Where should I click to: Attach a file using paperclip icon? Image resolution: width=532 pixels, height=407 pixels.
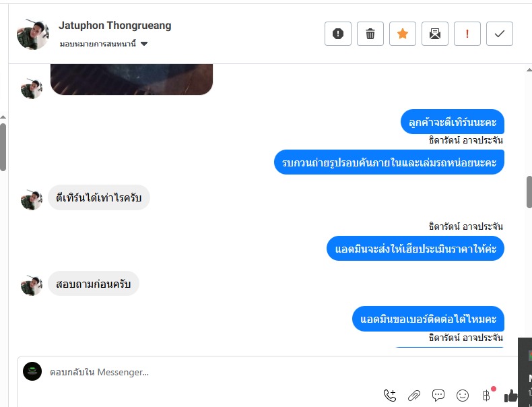(x=414, y=396)
